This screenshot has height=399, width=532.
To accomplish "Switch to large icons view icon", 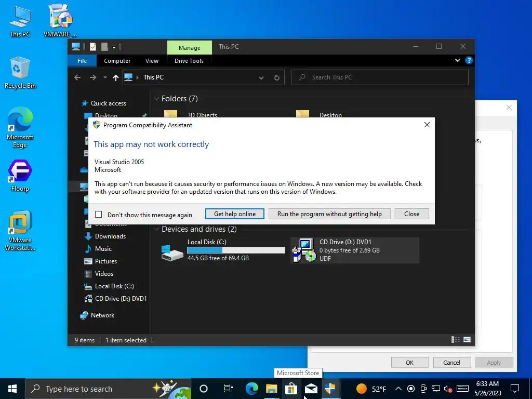I will pyautogui.click(x=467, y=340).
